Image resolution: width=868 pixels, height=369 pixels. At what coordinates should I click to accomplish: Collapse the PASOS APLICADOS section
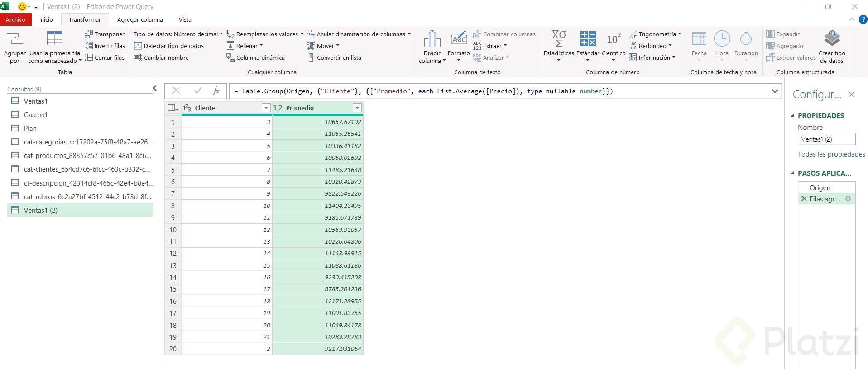[792, 173]
